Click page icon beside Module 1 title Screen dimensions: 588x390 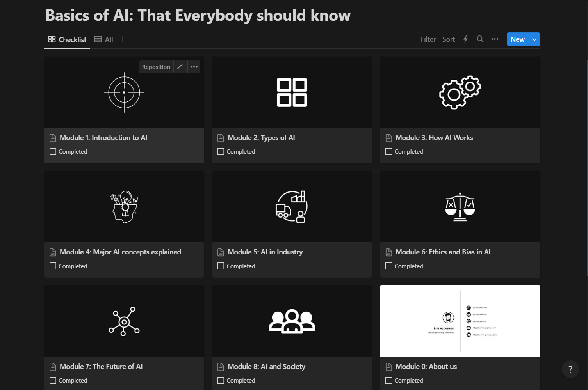pos(53,138)
